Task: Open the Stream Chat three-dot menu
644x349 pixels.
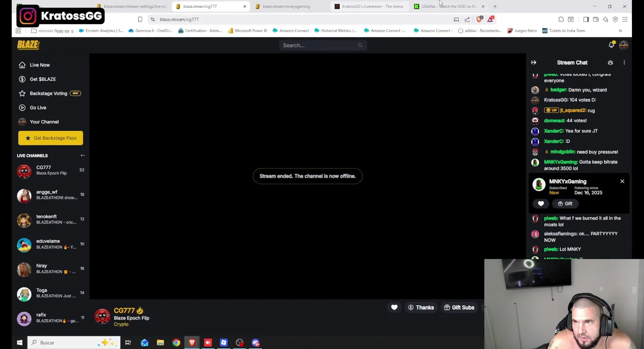Action: pos(624,63)
